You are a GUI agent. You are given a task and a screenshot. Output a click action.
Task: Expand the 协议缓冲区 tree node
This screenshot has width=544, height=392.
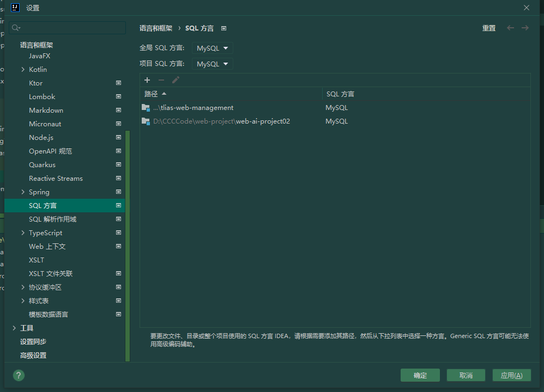(x=23, y=287)
